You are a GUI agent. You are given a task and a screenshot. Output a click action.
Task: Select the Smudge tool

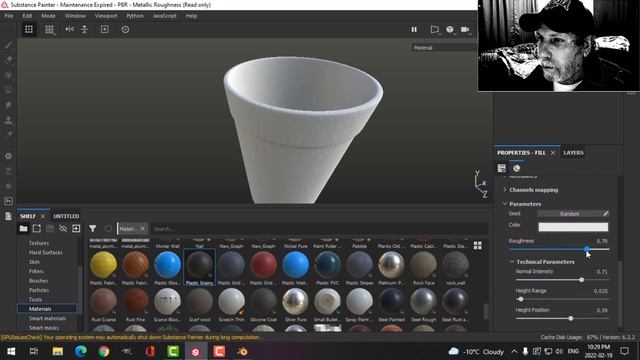pyautogui.click(x=8, y=105)
